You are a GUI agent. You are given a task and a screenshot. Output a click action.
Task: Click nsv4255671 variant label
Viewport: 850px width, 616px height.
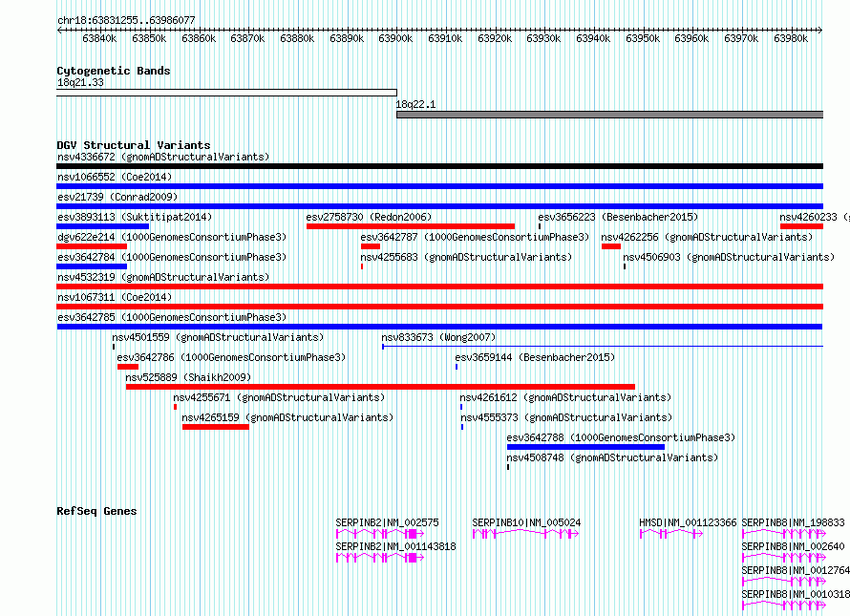pos(279,397)
